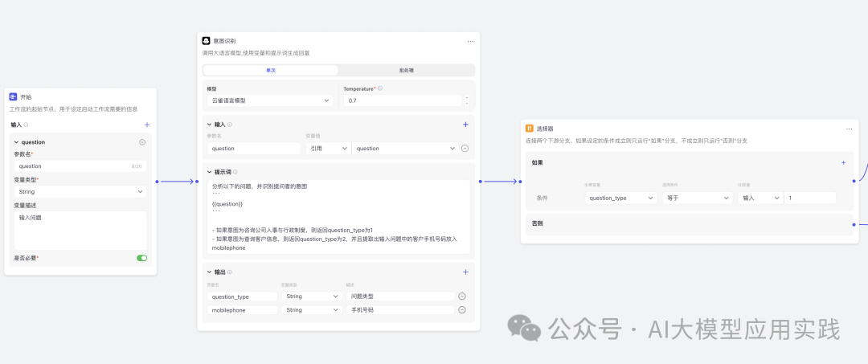Click the 选择器 node icon
The height and width of the screenshot is (364, 868).
(x=529, y=129)
